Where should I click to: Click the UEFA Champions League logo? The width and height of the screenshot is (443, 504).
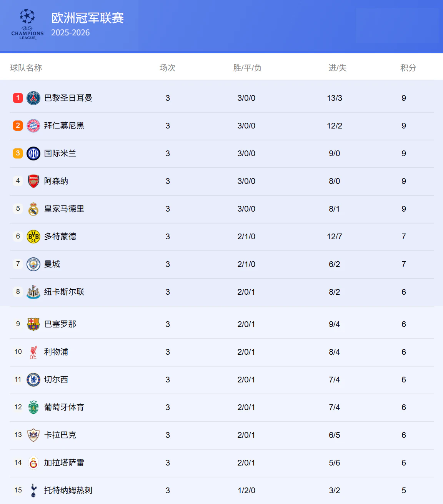click(27, 25)
